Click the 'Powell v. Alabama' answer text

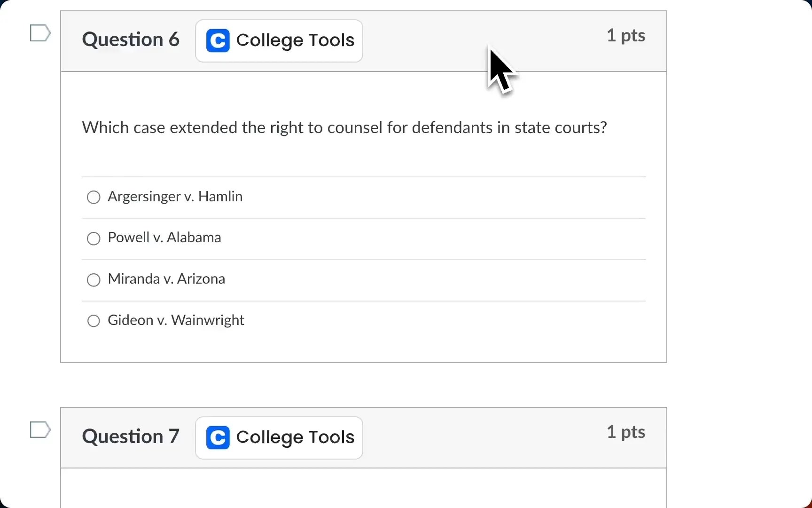[164, 238]
